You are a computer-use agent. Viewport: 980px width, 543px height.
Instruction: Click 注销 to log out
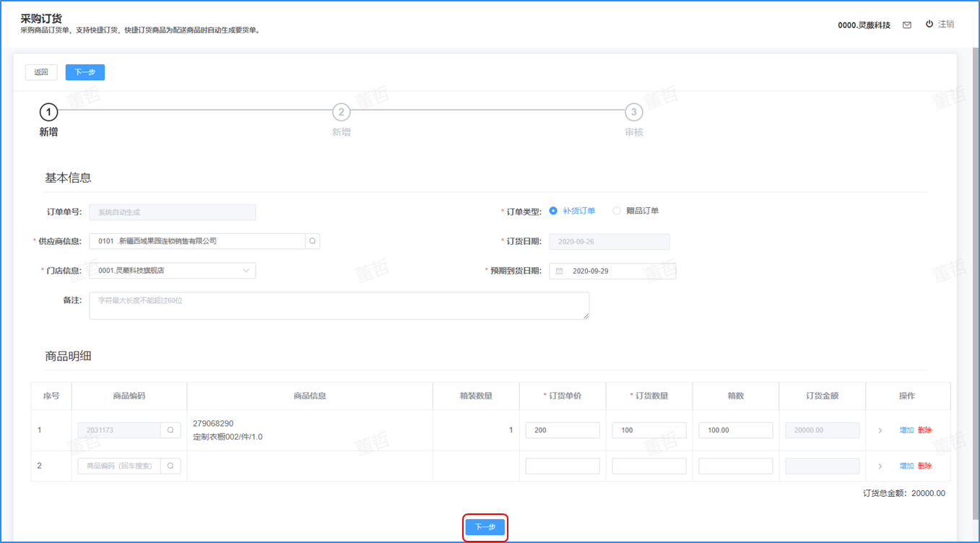pyautogui.click(x=946, y=24)
